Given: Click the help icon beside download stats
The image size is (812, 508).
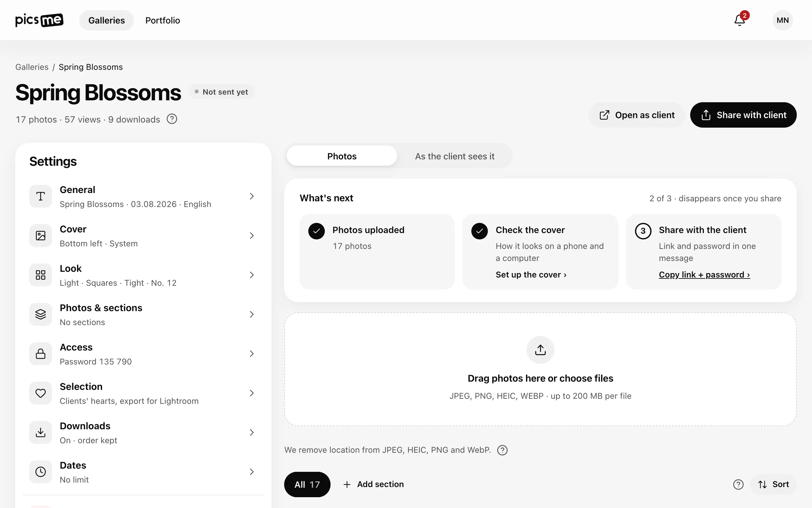Looking at the screenshot, I should coord(172,119).
